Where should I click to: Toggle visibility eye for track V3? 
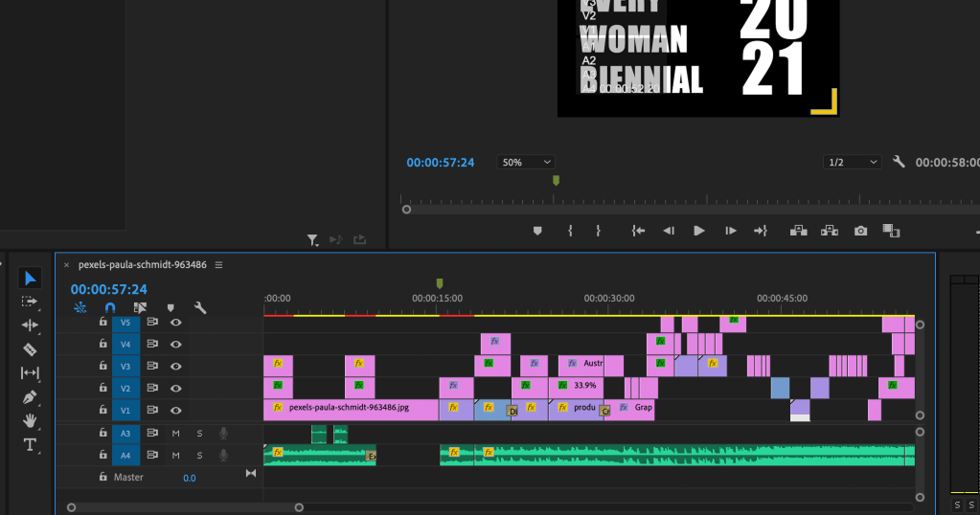(175, 367)
